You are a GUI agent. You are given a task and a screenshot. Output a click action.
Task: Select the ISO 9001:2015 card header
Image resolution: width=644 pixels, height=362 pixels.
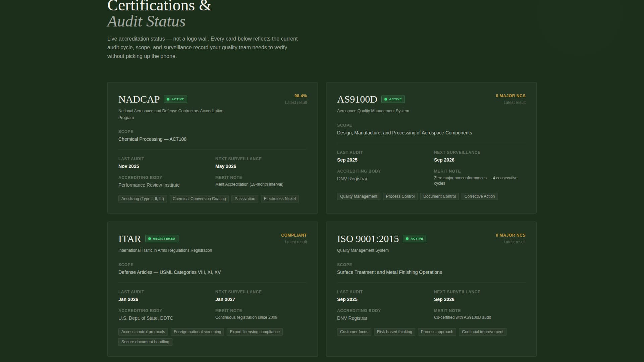(x=368, y=238)
